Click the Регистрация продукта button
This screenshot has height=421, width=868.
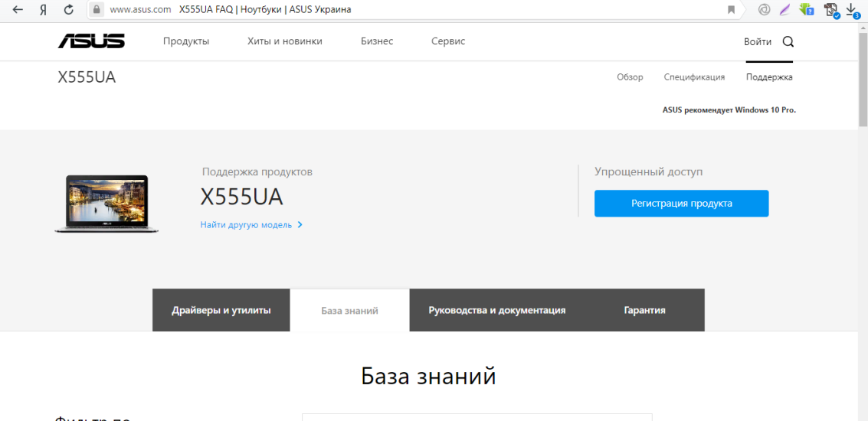click(681, 204)
